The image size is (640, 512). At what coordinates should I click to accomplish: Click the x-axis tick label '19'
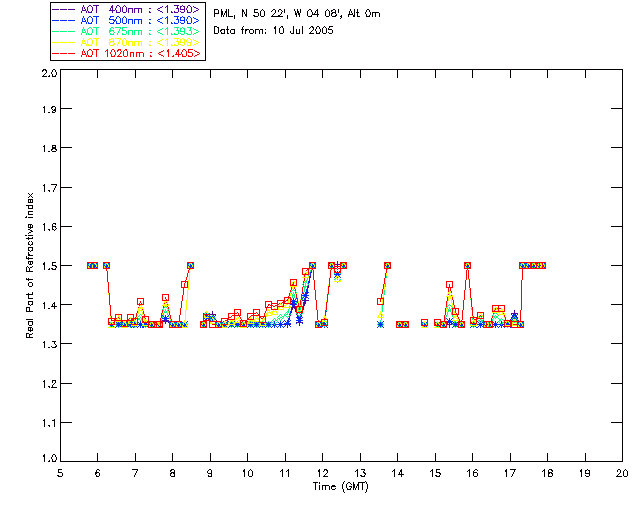(x=585, y=473)
